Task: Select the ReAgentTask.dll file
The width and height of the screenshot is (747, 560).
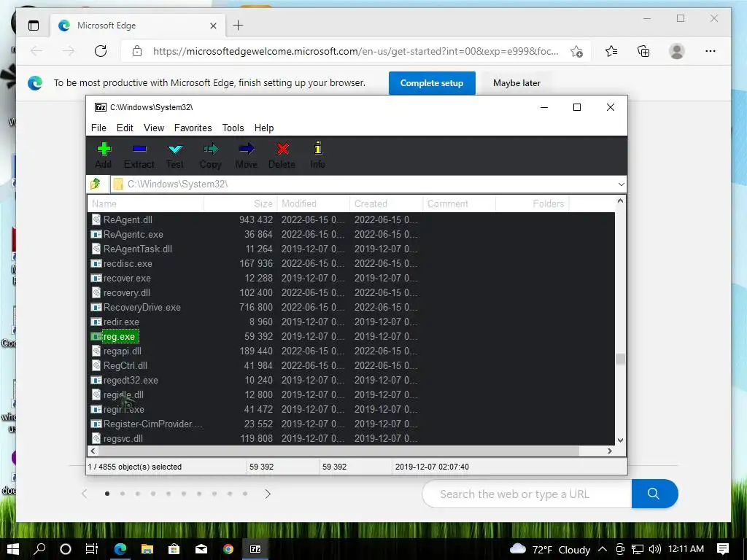Action: [x=138, y=249]
